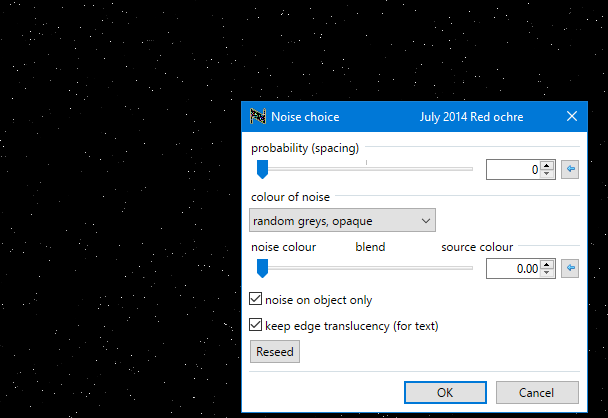
Task: Cancel the Noise choice dialog
Action: [x=537, y=392]
